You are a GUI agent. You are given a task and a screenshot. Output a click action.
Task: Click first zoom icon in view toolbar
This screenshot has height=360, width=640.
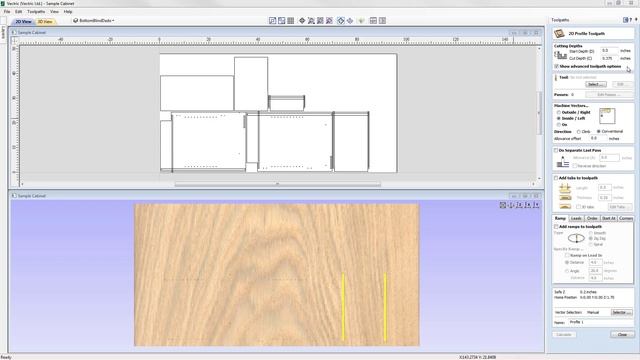[x=273, y=20]
